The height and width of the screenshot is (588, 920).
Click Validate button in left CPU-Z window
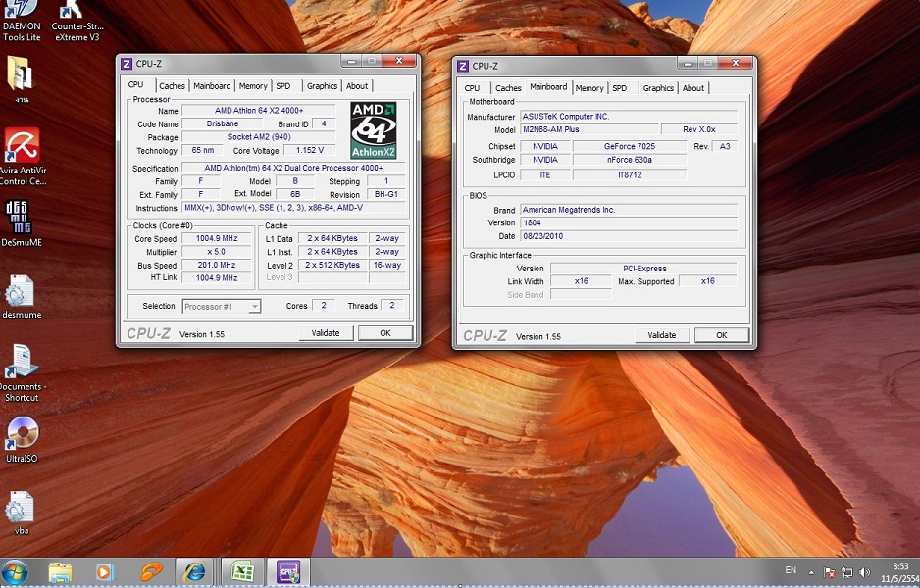point(326,333)
